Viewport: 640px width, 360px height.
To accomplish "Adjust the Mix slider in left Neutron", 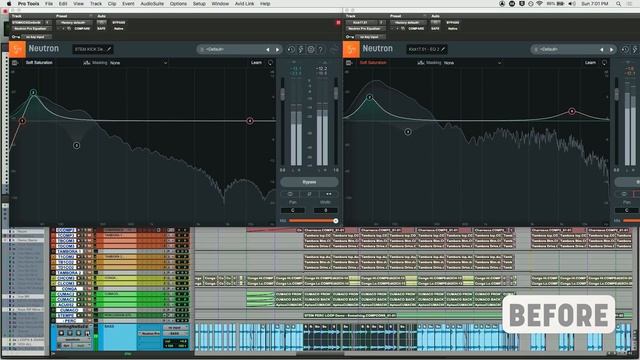I will click(x=313, y=221).
